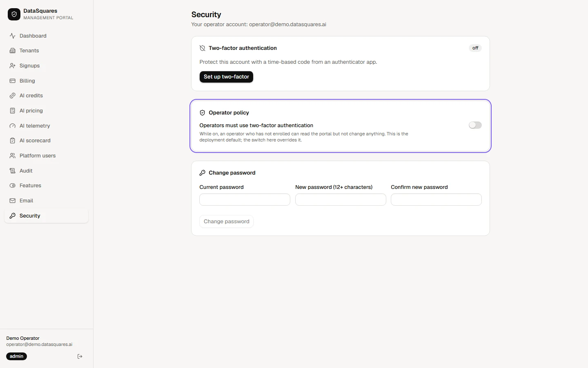
Task: Click 'Your operator account' email text
Action: click(x=258, y=25)
